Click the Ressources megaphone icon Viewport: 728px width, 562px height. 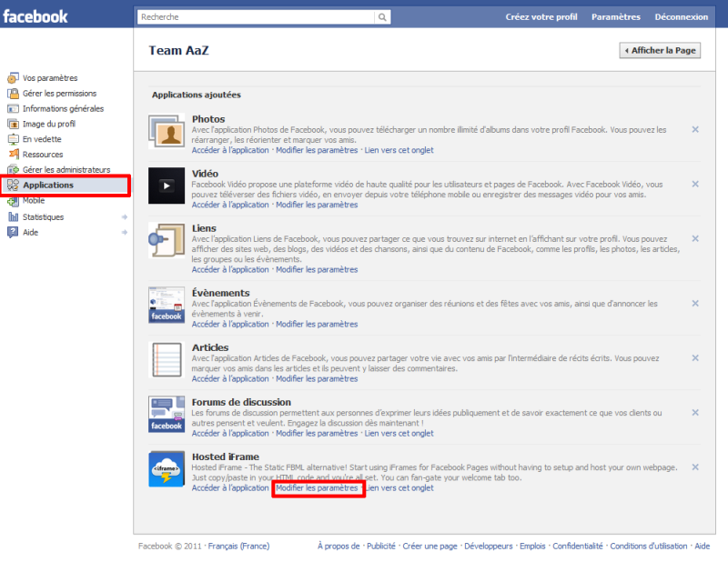13,154
